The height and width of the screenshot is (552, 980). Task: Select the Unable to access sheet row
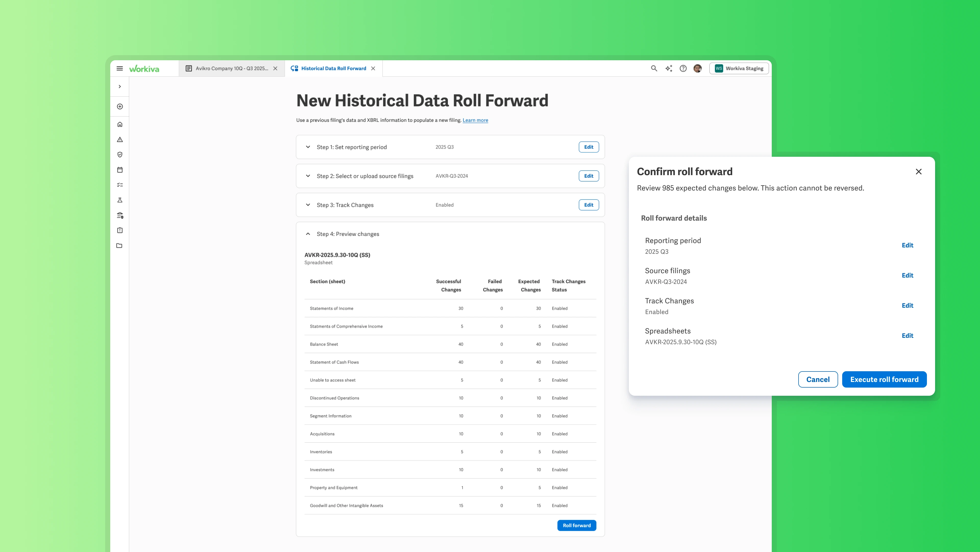click(x=450, y=380)
